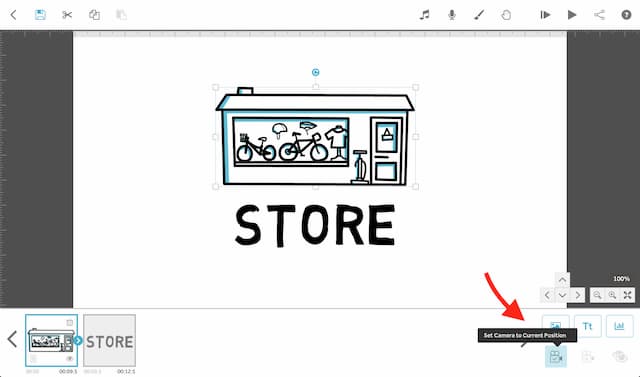Click the 00:09.5 time under store thumbnail
The height and width of the screenshot is (377, 640).
[x=68, y=372]
